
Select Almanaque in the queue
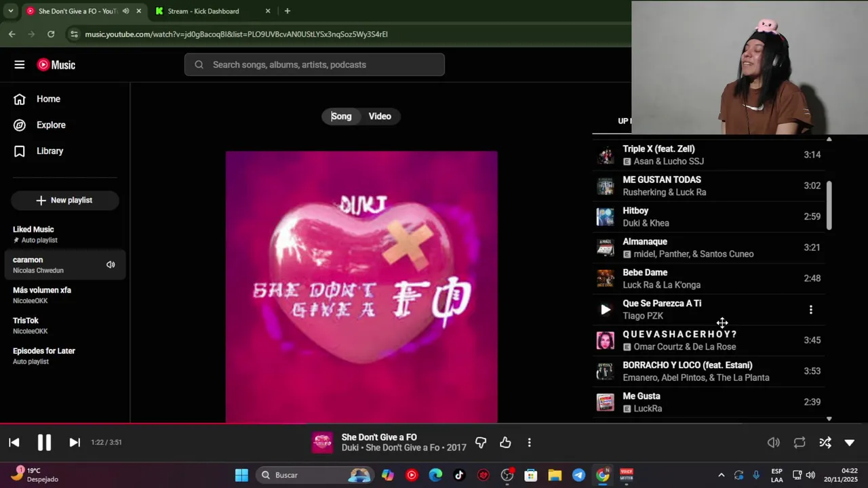point(709,247)
